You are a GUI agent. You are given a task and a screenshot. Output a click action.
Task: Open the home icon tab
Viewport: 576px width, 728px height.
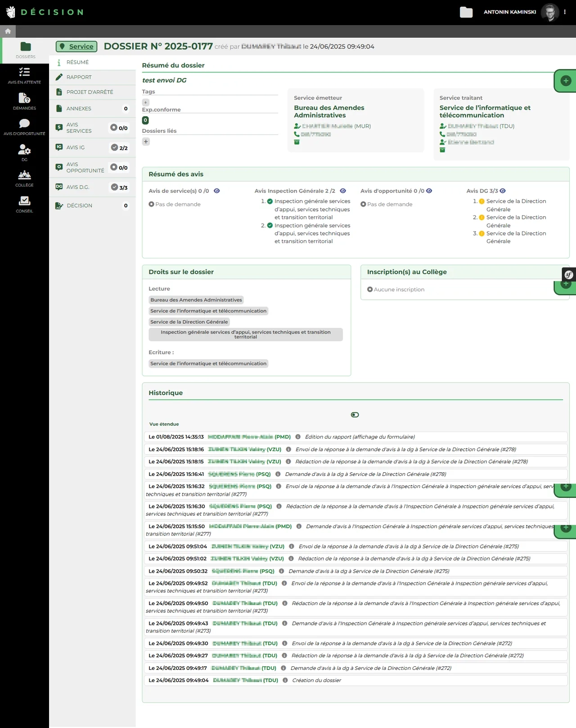tap(8, 31)
